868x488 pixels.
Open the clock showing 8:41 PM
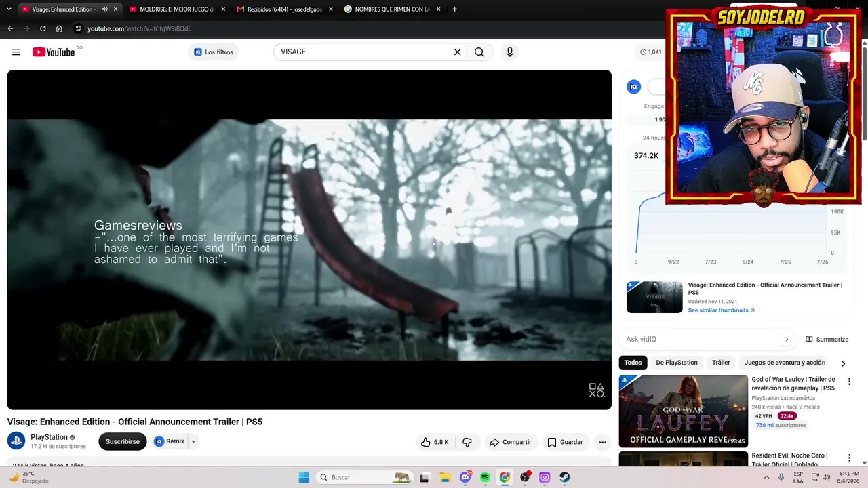(849, 477)
